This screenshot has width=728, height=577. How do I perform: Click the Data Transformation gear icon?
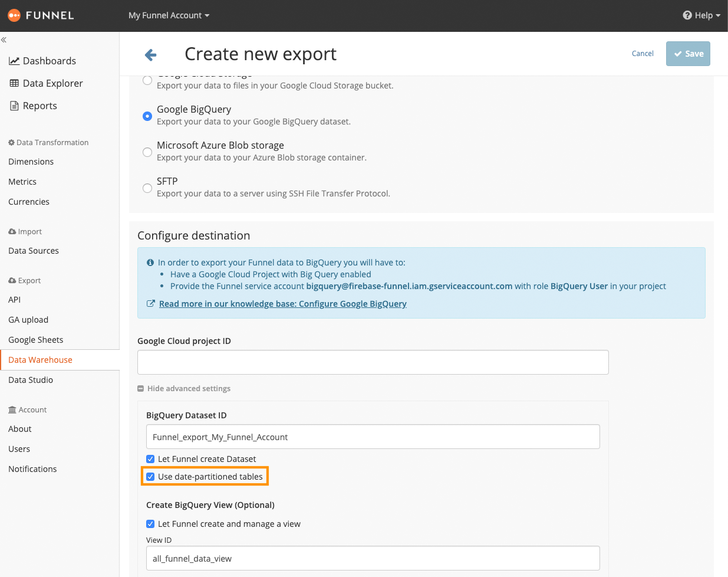[x=11, y=143]
